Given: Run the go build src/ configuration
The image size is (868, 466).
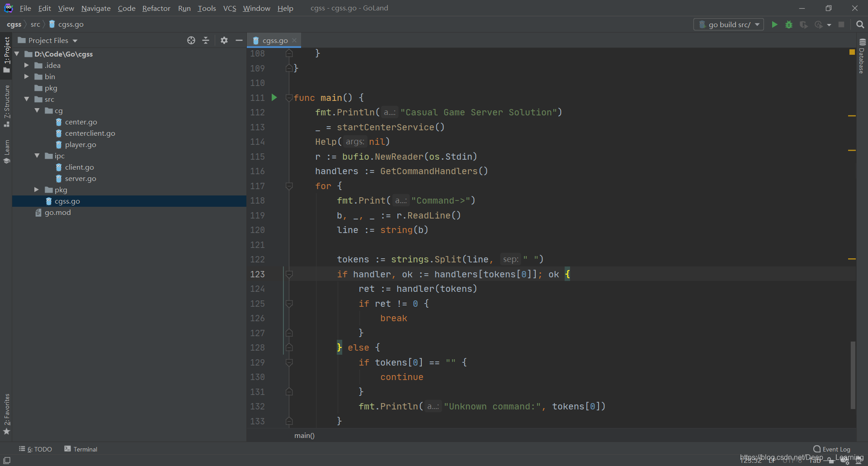Looking at the screenshot, I should [774, 24].
